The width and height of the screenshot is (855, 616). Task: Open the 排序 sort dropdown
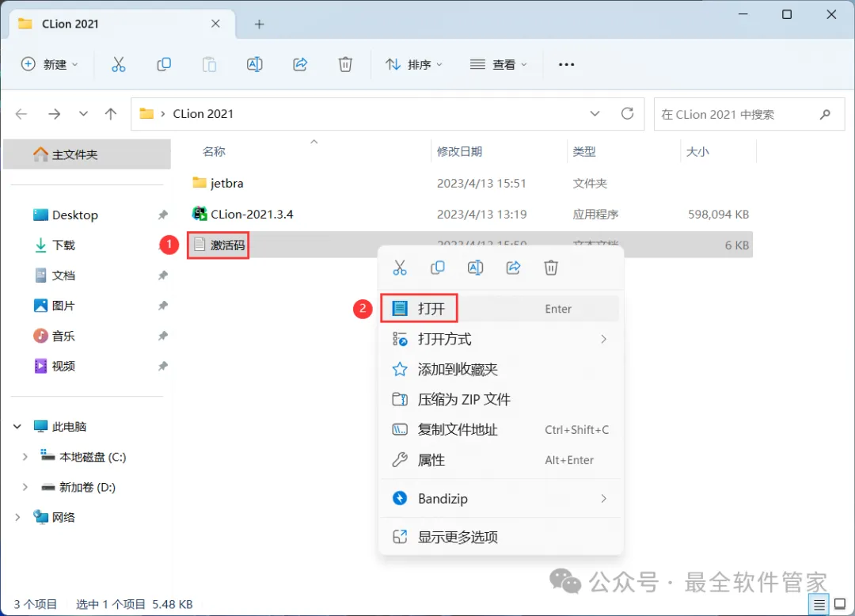414,64
